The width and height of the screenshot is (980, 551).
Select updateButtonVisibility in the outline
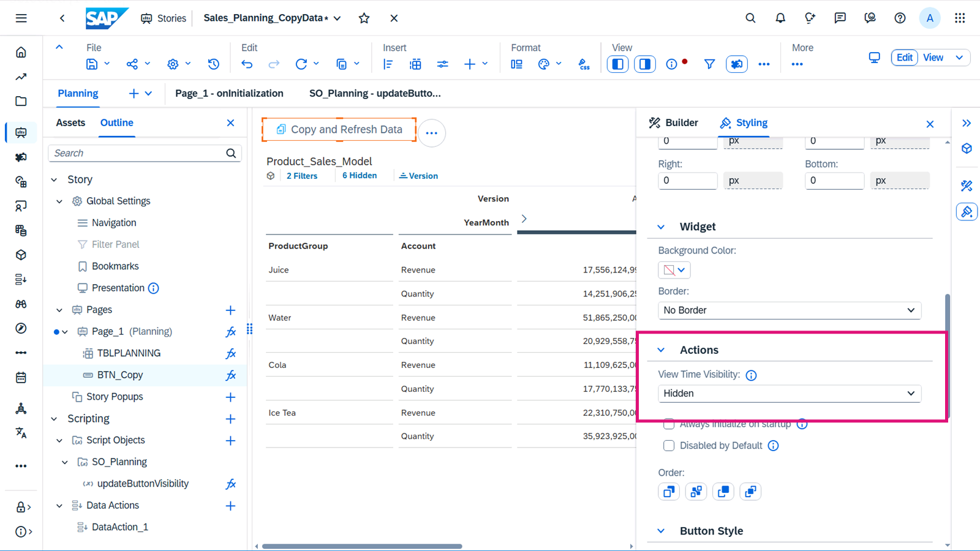[143, 484]
